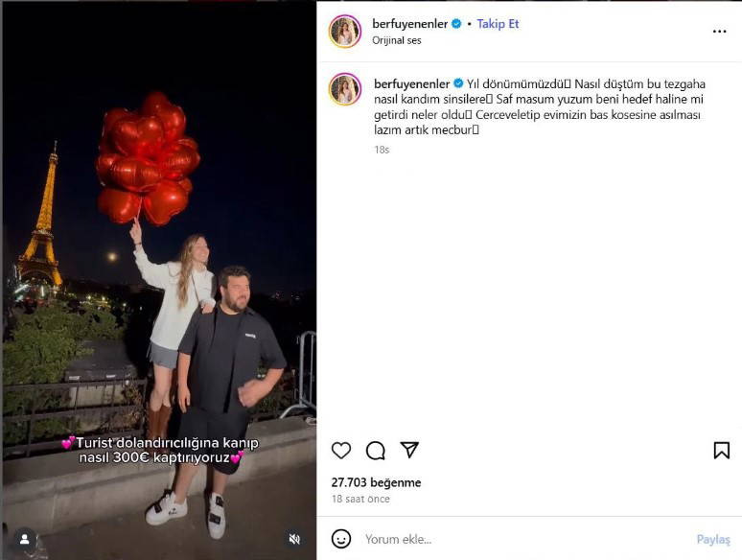
Task: Open the emoji picker smiley icon
Action: point(341,539)
